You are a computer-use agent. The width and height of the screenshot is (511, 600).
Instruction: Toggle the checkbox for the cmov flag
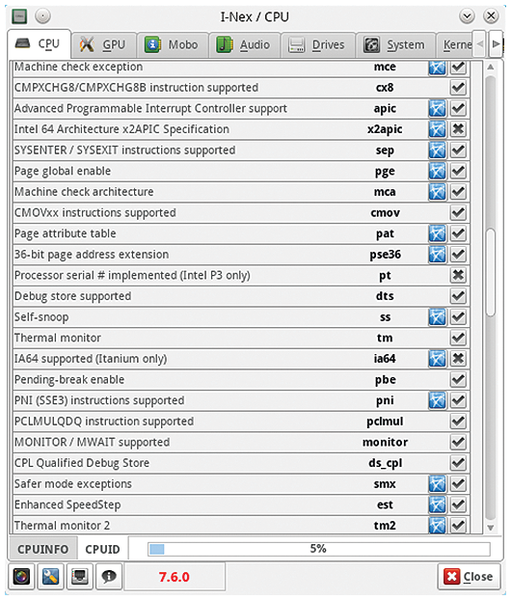pyautogui.click(x=458, y=213)
